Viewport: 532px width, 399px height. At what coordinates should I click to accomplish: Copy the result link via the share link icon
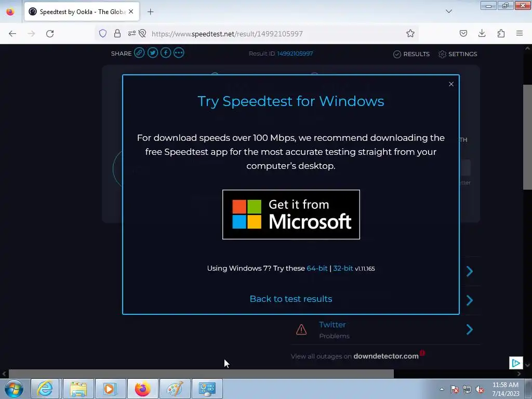tap(139, 53)
